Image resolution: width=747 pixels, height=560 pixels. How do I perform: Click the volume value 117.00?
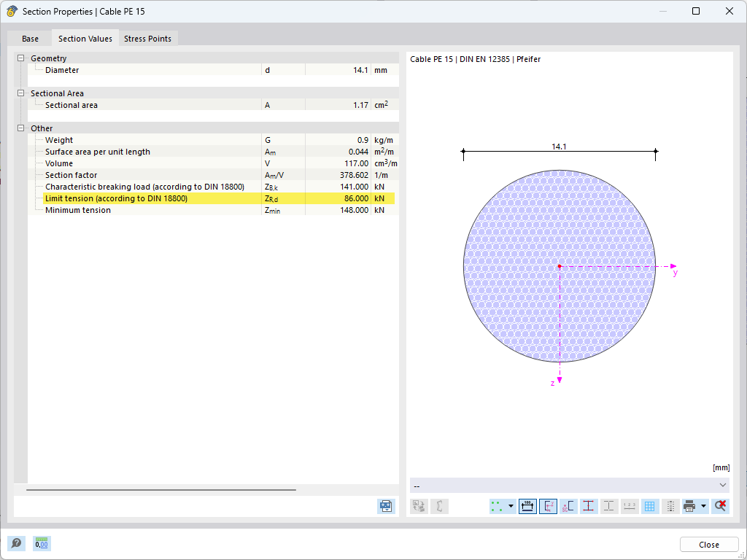pyautogui.click(x=356, y=163)
